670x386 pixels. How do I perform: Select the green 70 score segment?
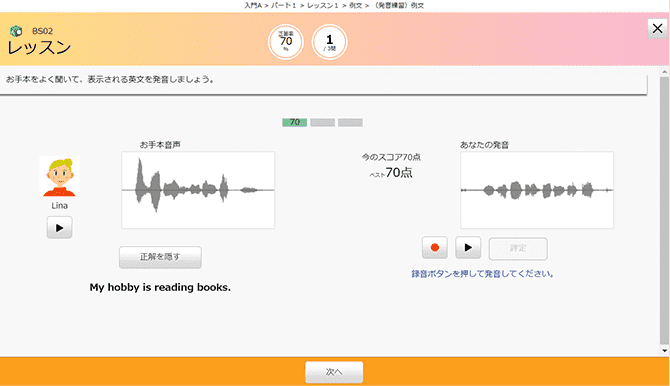(294, 122)
